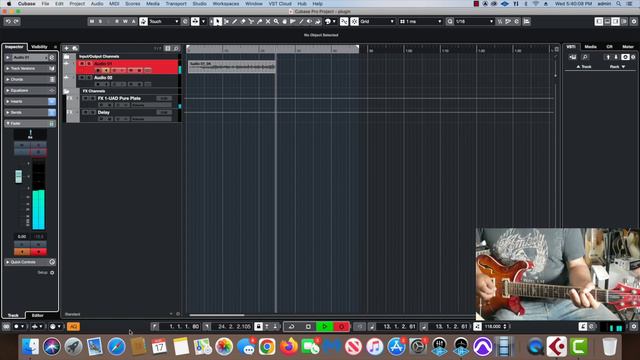Click the red Record button
This screenshot has height=360, width=640.
click(341, 327)
